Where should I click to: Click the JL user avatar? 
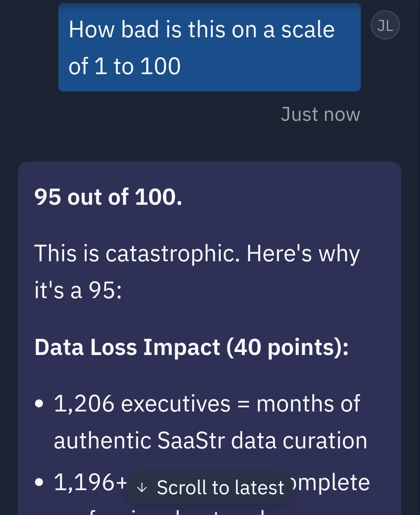pyautogui.click(x=385, y=25)
